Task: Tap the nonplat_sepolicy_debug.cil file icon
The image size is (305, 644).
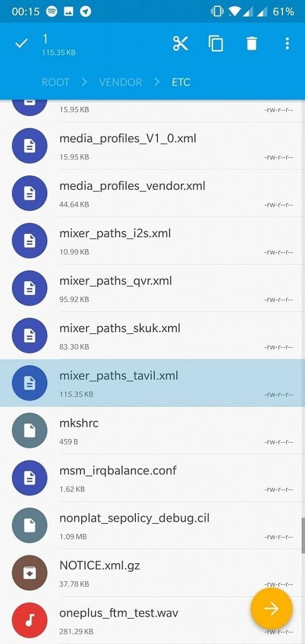Action: [29, 525]
